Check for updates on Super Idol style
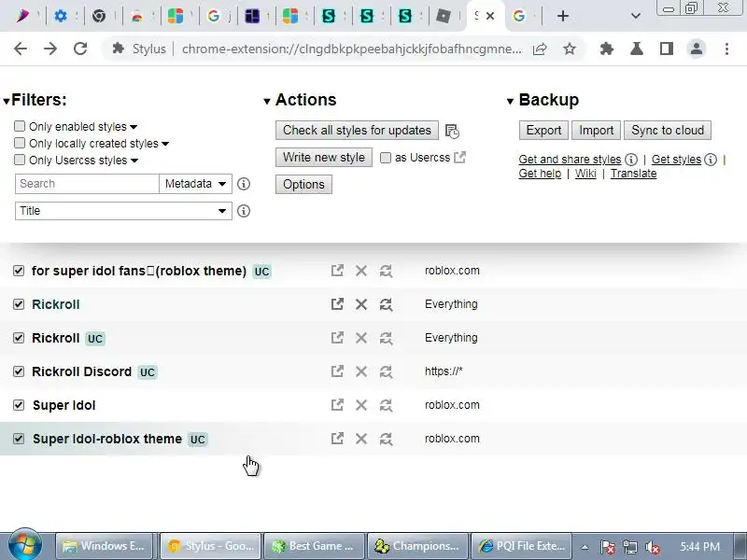The width and height of the screenshot is (747, 560). click(x=386, y=405)
